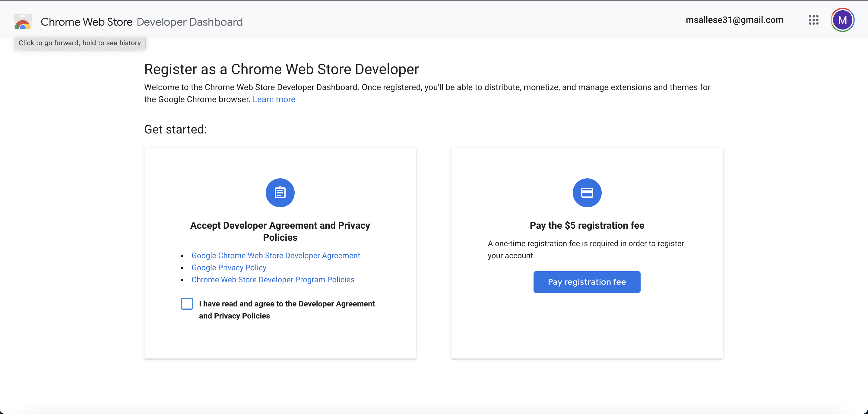
Task: Open Chrome Web Store Developer Program Policies link
Action: click(x=273, y=280)
